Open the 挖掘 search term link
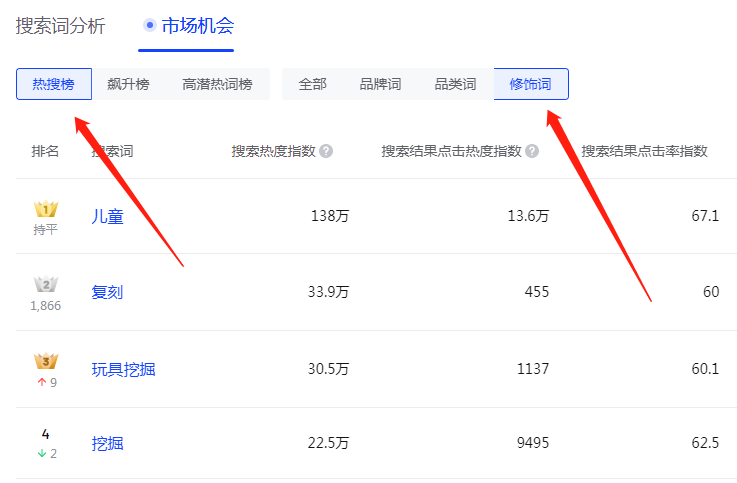This screenshot has height=483, width=737. [107, 443]
